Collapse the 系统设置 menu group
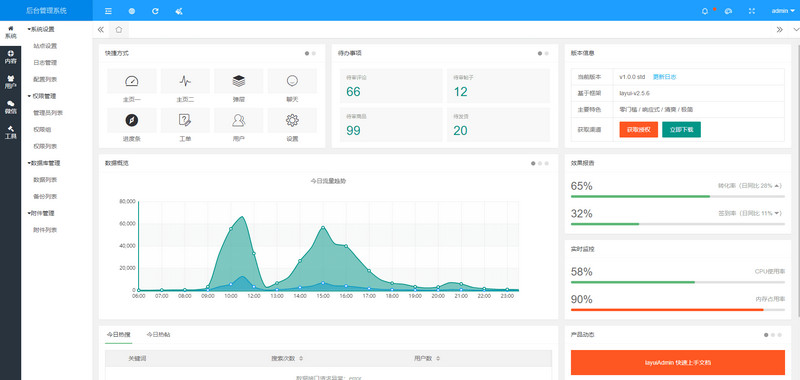Image resolution: width=800 pixels, height=380 pixels. click(41, 29)
